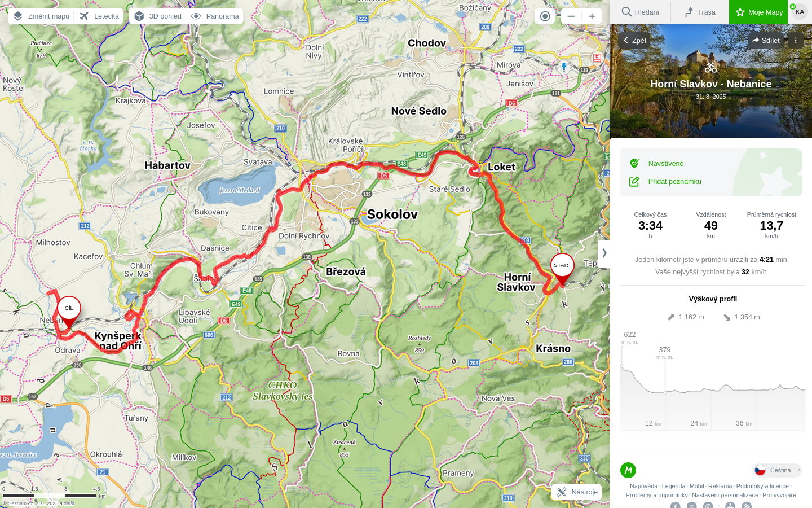Zoom out with the minus button

(571, 16)
